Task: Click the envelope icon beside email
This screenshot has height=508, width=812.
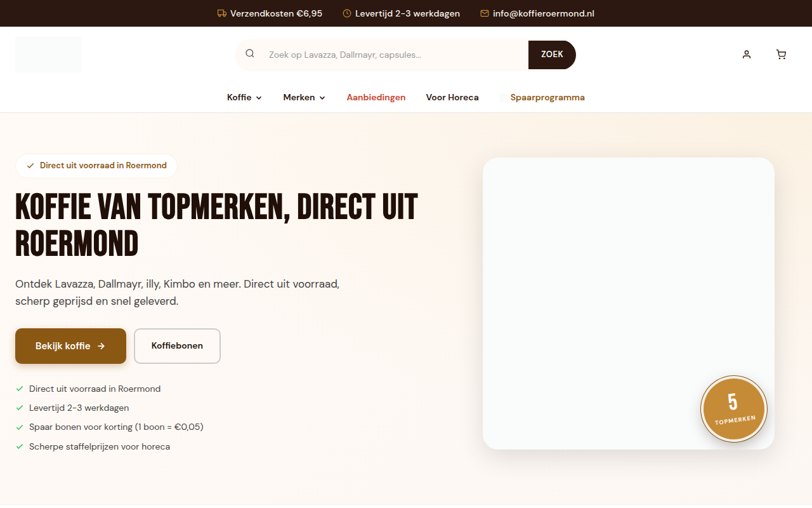Action: coord(485,13)
